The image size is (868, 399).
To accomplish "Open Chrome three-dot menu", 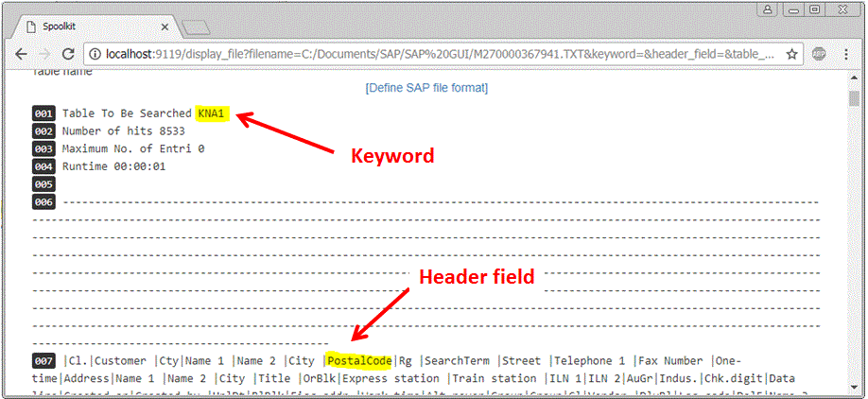I will (x=846, y=54).
